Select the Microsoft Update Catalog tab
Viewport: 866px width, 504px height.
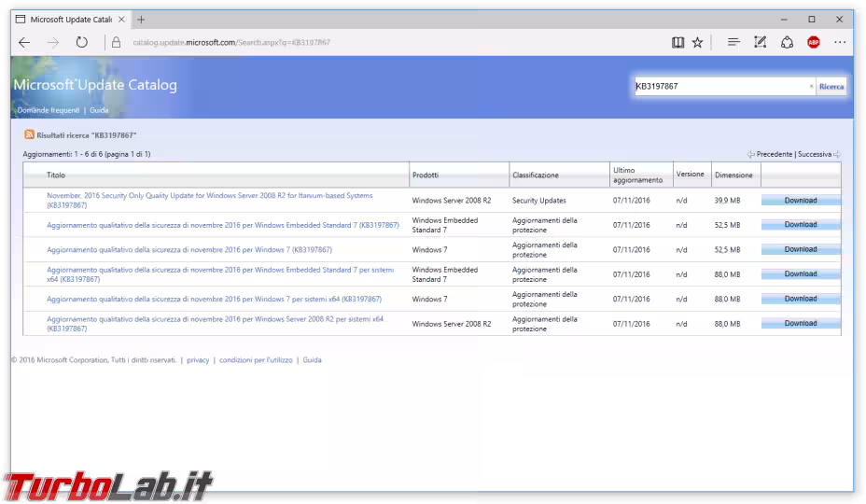click(70, 20)
